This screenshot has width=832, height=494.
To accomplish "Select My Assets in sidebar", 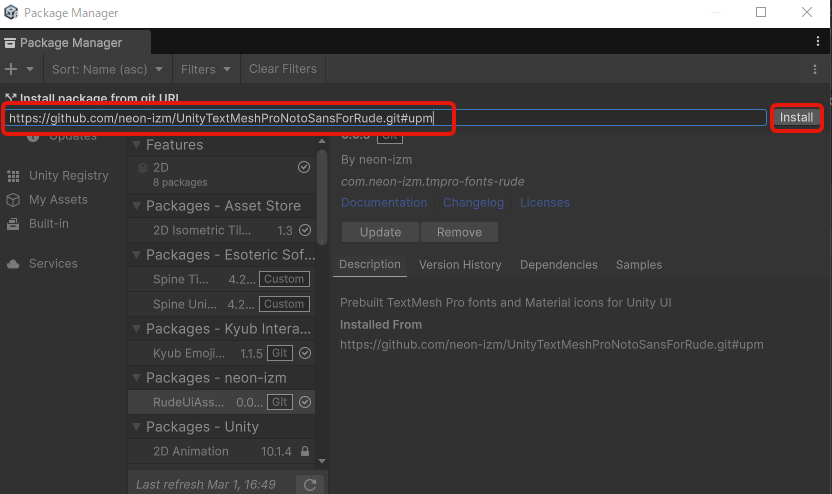I will pos(58,200).
